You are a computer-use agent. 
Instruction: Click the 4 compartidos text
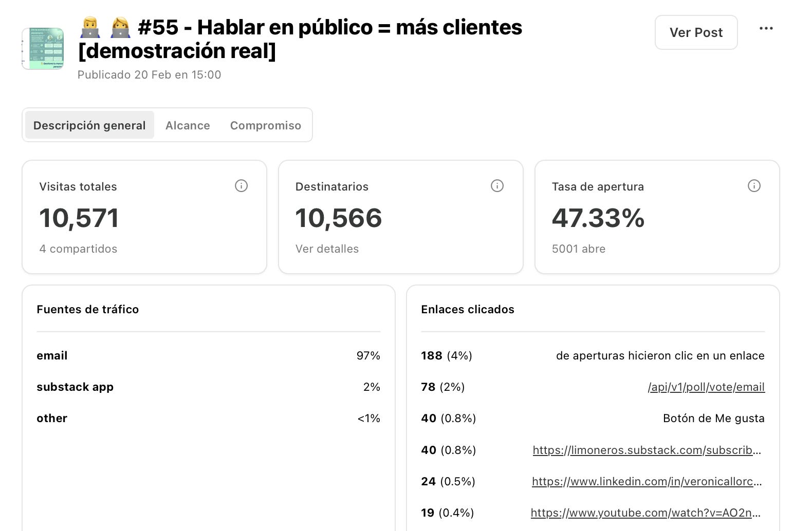tap(78, 249)
